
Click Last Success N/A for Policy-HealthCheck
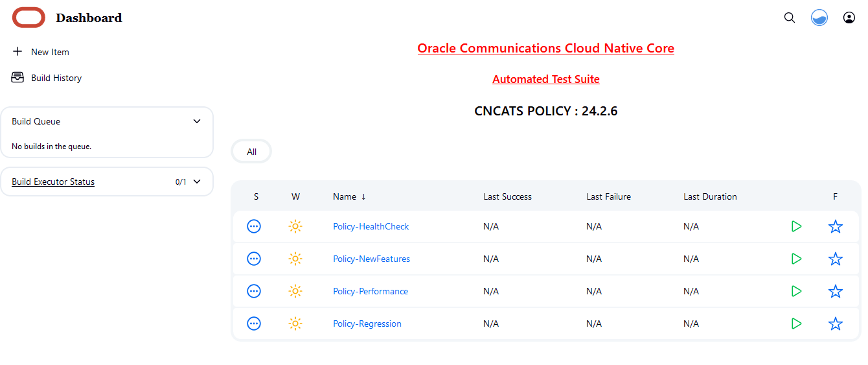[x=491, y=226]
